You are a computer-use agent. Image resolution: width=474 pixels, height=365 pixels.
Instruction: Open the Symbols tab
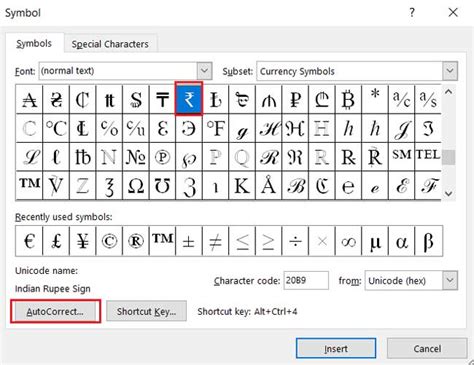[x=34, y=44]
